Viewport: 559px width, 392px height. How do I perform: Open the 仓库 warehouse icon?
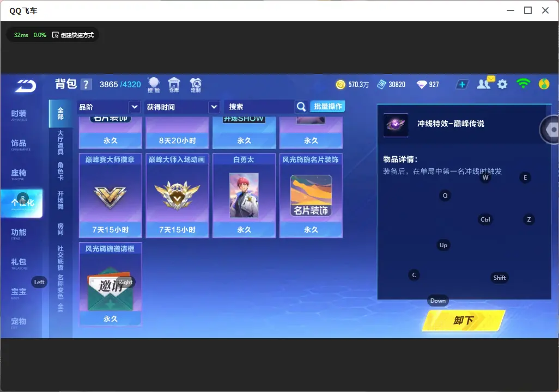pos(174,85)
